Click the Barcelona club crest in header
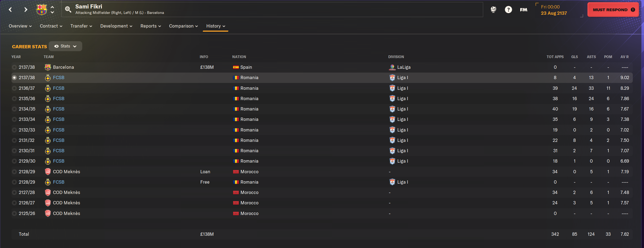Viewport: 644px width, 248px height. [42, 10]
